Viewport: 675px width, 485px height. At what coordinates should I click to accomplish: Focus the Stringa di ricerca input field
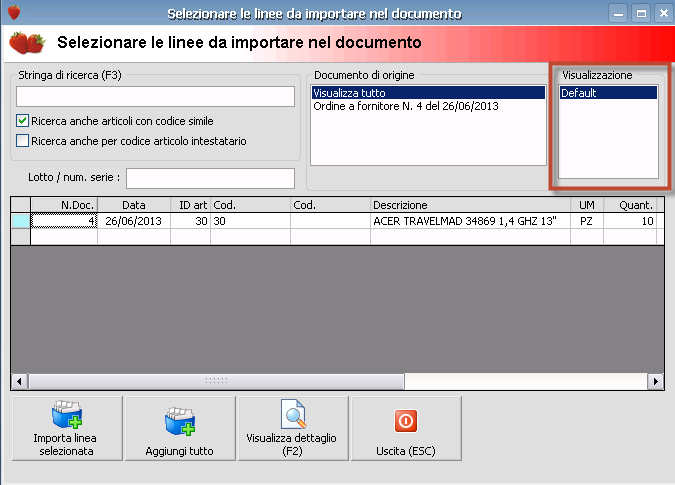click(x=155, y=96)
